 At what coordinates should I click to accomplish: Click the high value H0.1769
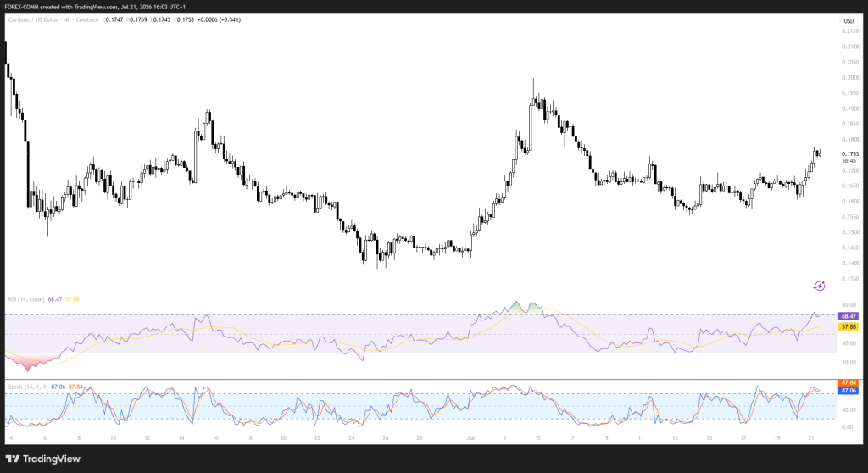coord(136,20)
